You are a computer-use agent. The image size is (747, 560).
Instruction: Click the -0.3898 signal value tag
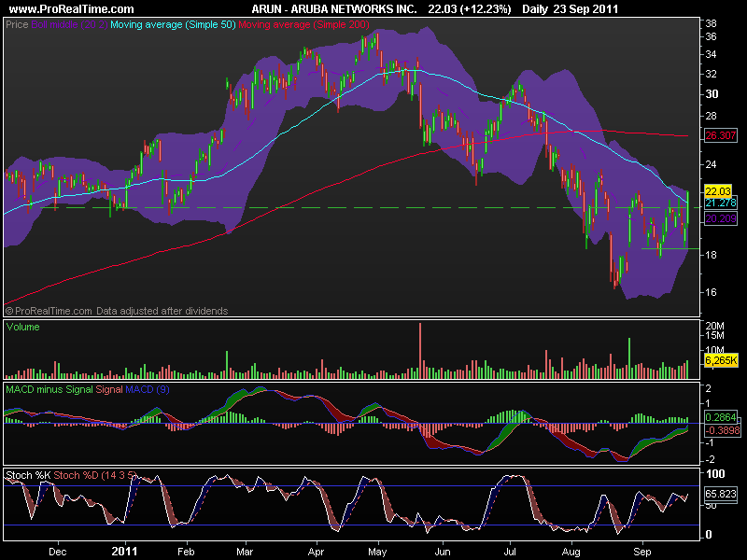point(722,430)
